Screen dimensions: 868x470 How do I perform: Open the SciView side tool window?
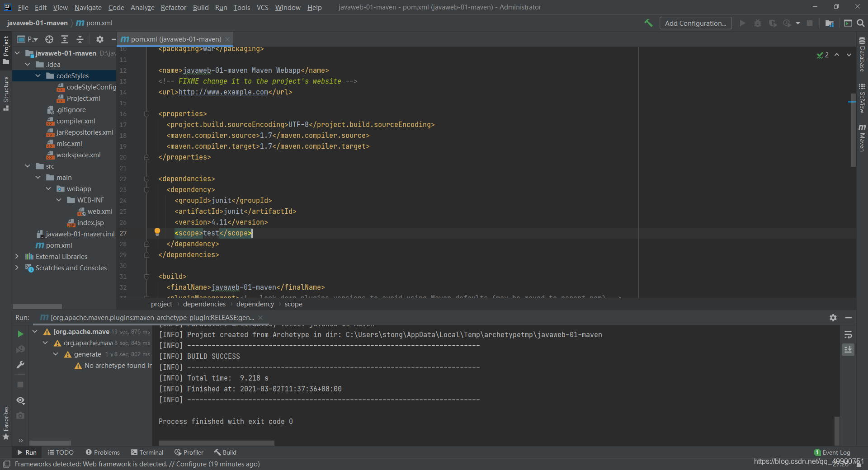coord(862,98)
